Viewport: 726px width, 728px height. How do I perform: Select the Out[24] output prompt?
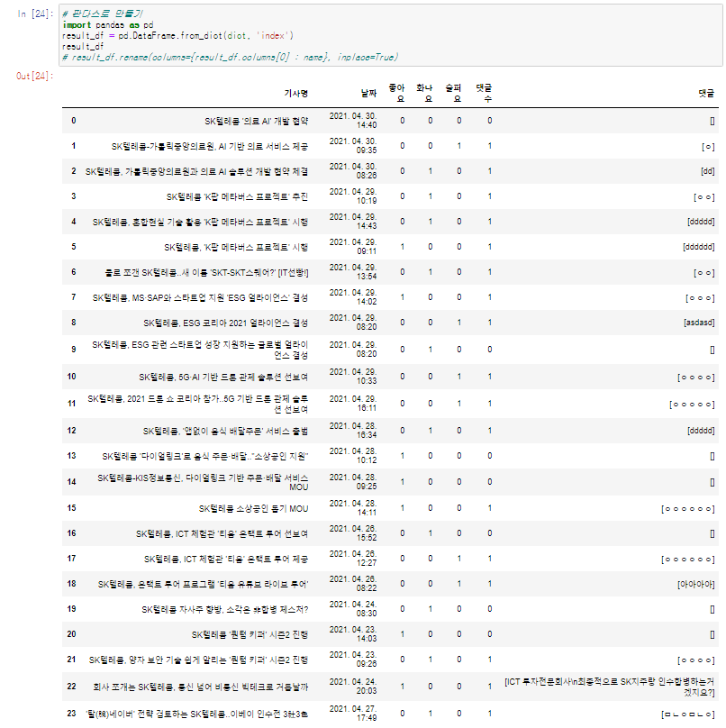(35, 76)
